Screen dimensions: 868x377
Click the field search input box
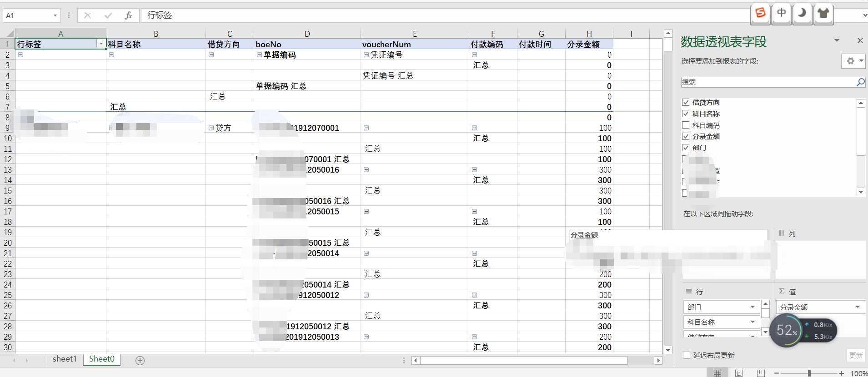(768, 82)
